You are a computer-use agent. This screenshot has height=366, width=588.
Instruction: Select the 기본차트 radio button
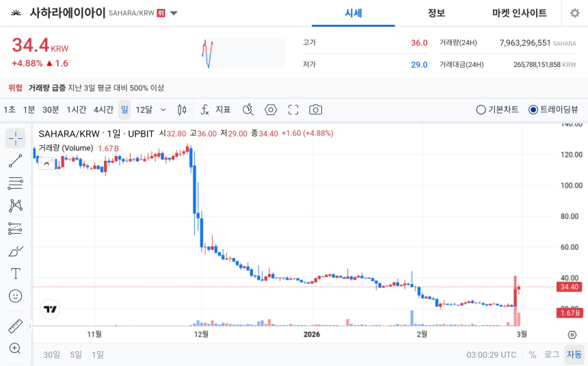[x=481, y=109]
